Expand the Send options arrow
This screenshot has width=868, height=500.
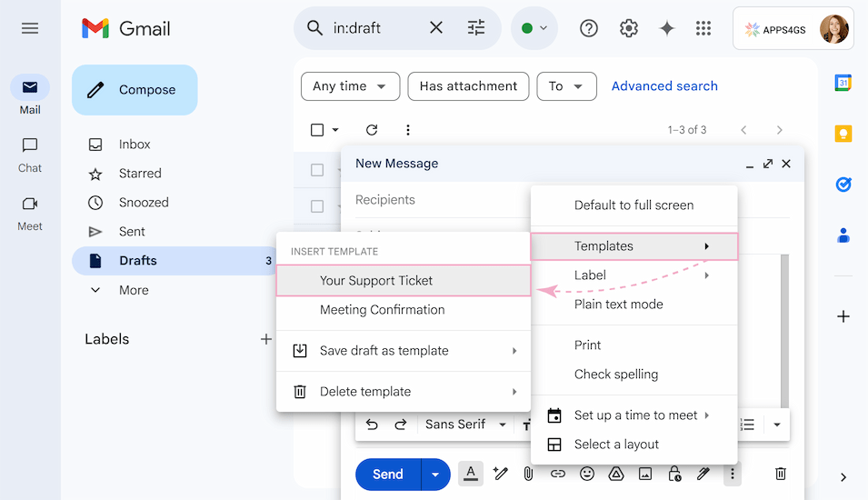pyautogui.click(x=435, y=475)
